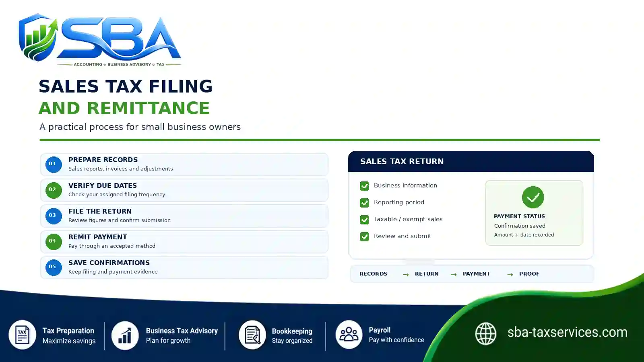This screenshot has width=644, height=362.
Task: Click 'Sales reports, invoices and adjustments' text
Action: 121,169
